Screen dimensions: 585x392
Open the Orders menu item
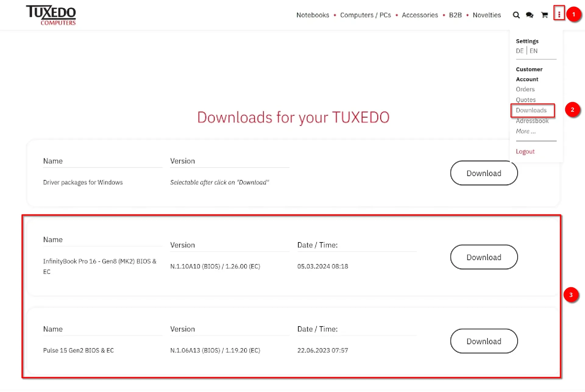coord(525,89)
